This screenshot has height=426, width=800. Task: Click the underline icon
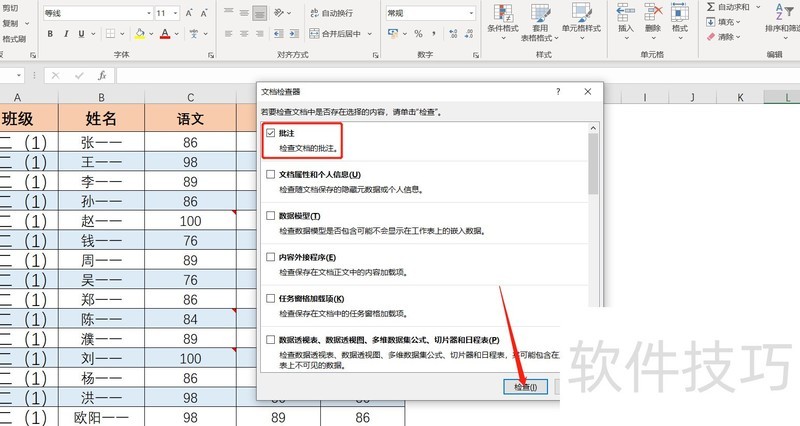[x=82, y=34]
